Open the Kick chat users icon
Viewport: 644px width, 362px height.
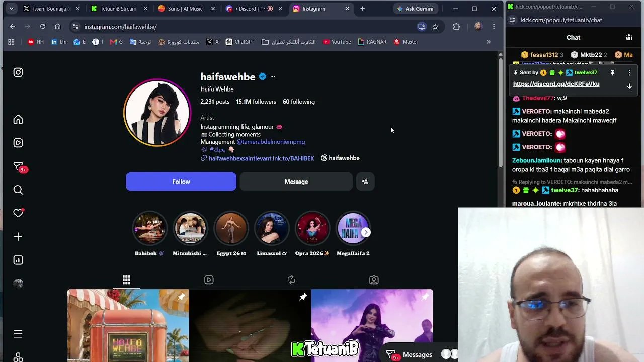pyautogui.click(x=629, y=37)
